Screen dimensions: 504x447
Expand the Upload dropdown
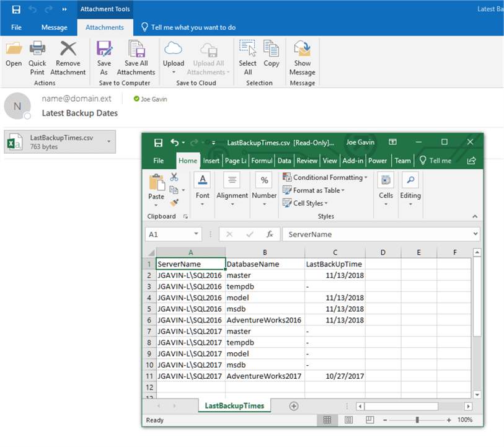click(x=173, y=73)
